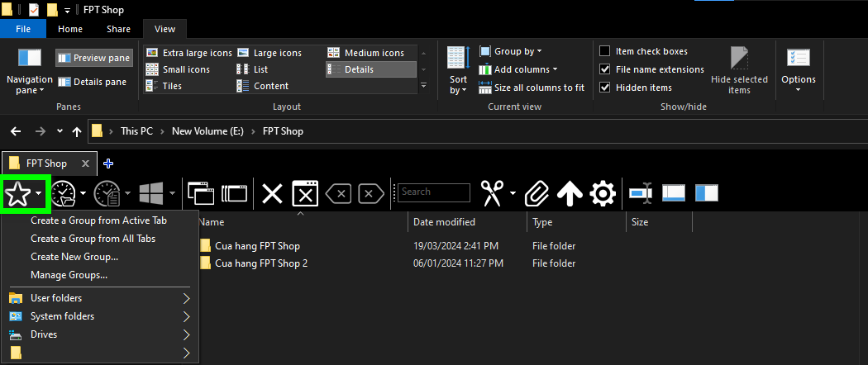
Task: Add a new tab with blue plus
Action: click(108, 164)
